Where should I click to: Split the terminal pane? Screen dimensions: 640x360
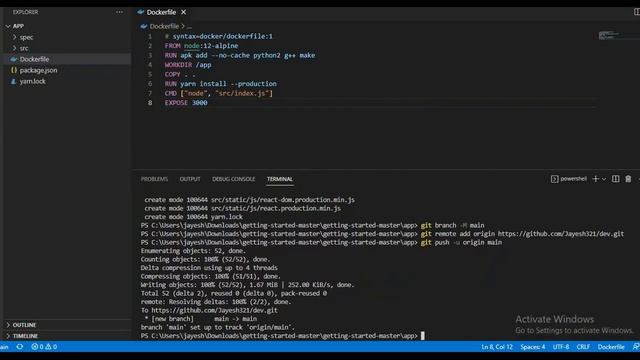[x=616, y=179]
